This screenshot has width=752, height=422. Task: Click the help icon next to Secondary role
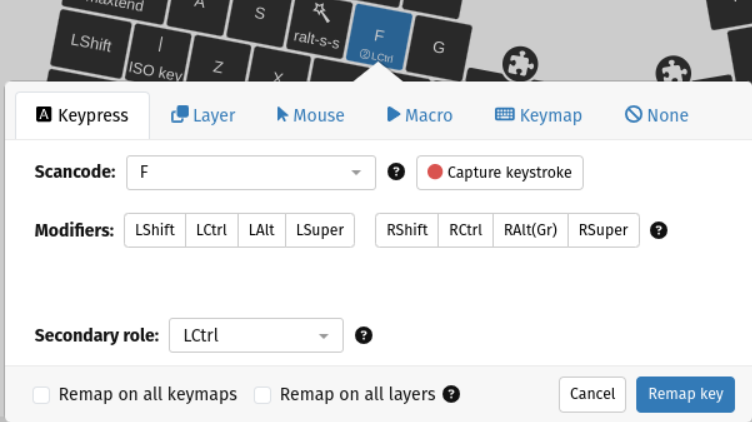(364, 335)
